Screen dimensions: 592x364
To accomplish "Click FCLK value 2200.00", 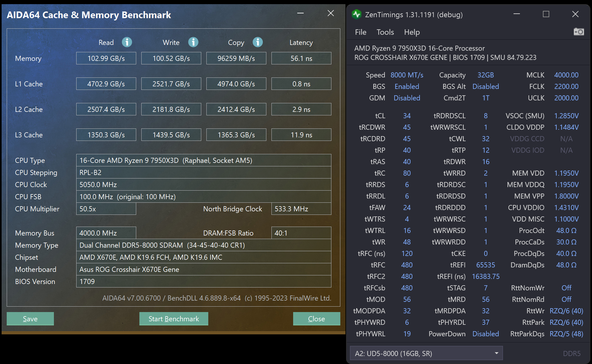I will tap(566, 86).
